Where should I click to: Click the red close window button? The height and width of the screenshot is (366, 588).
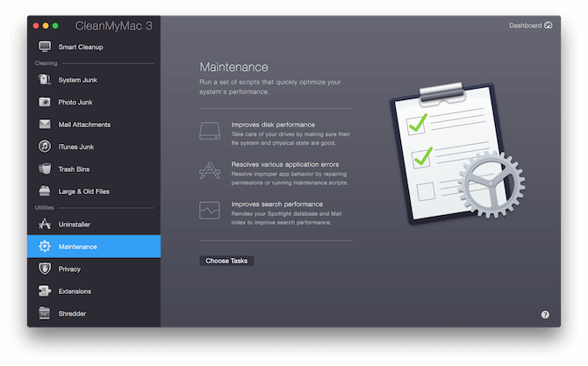coord(36,25)
